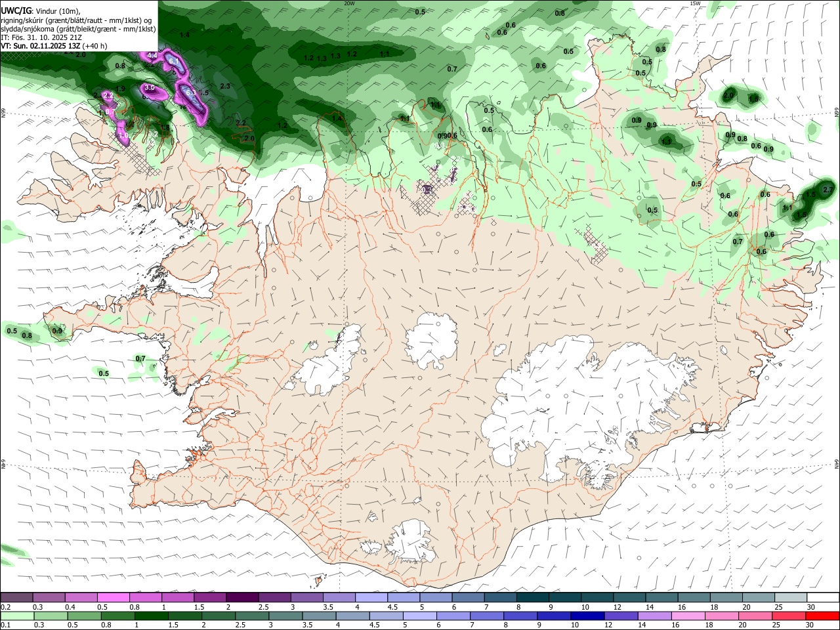
Task: Click the dark green rain swatch between 1 and 1.5
Action: tap(152, 616)
